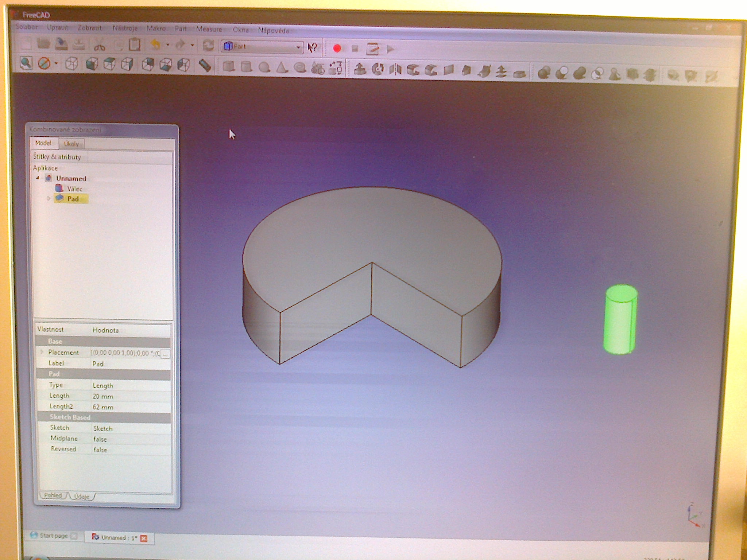Image resolution: width=747 pixels, height=560 pixels.
Task: Click the measure distance ruler icon
Action: coord(205,66)
